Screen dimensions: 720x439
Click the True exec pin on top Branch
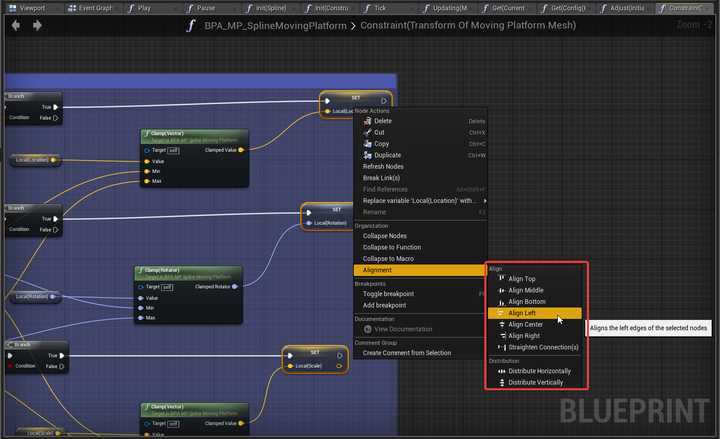(56, 107)
